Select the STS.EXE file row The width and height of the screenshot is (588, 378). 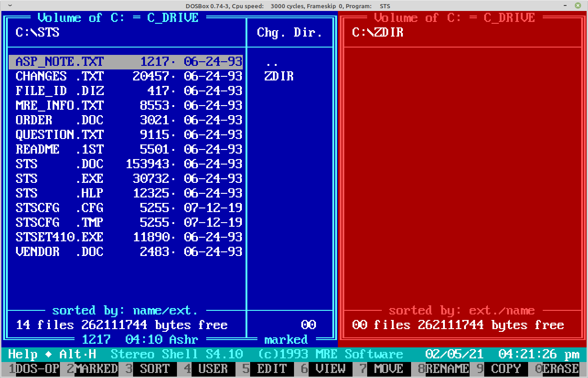tap(128, 179)
